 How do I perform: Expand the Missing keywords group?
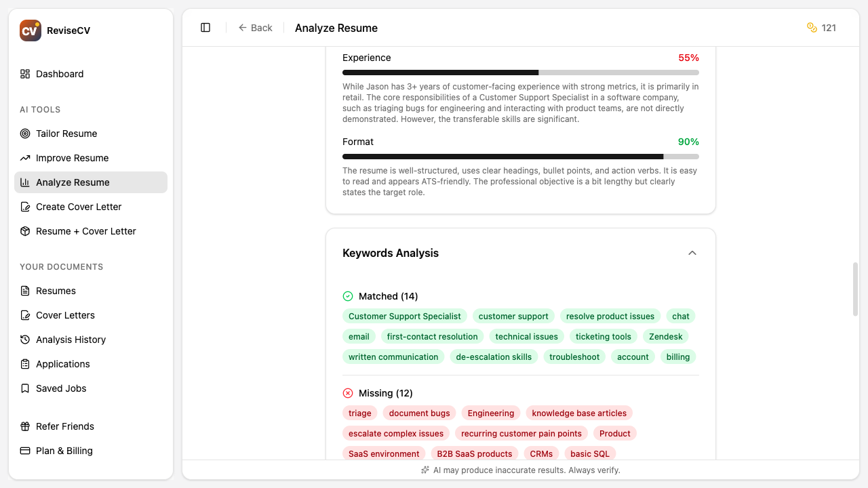(385, 393)
